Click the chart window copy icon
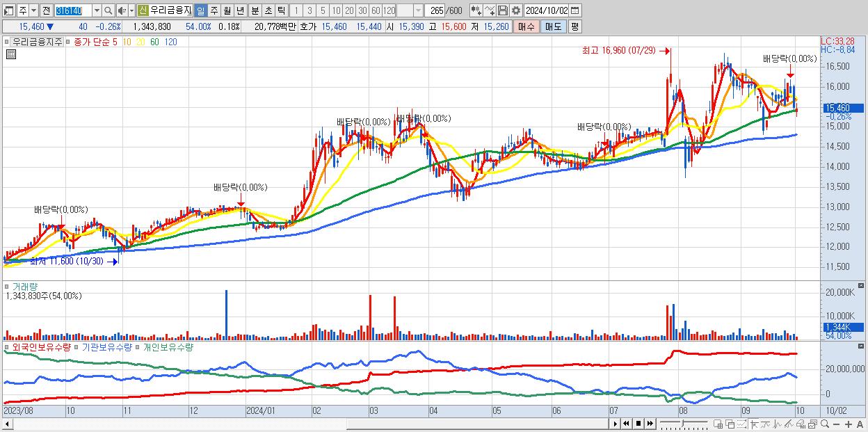This screenshot has height=432, width=868. point(813,424)
